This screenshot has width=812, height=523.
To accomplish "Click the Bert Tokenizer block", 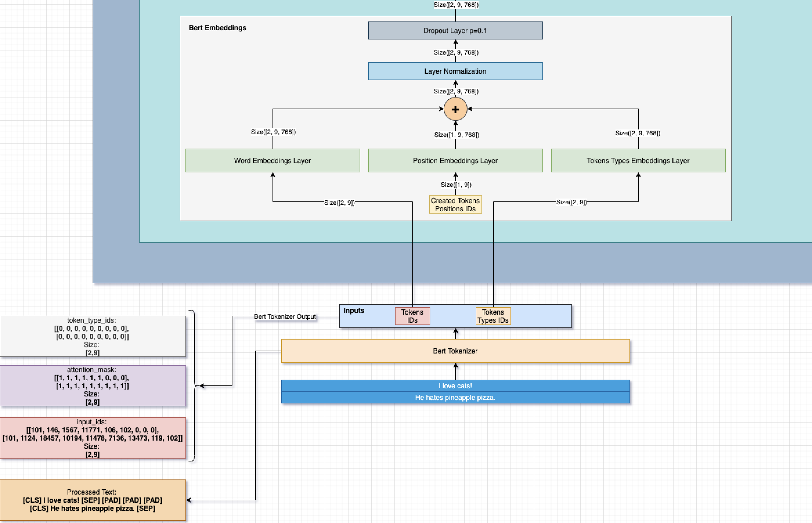I will pyautogui.click(x=455, y=351).
